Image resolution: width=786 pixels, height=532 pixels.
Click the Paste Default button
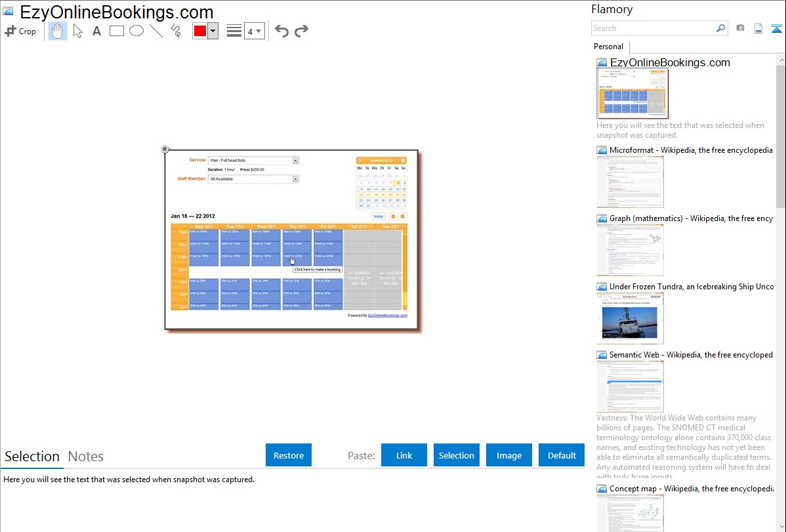[x=562, y=455]
